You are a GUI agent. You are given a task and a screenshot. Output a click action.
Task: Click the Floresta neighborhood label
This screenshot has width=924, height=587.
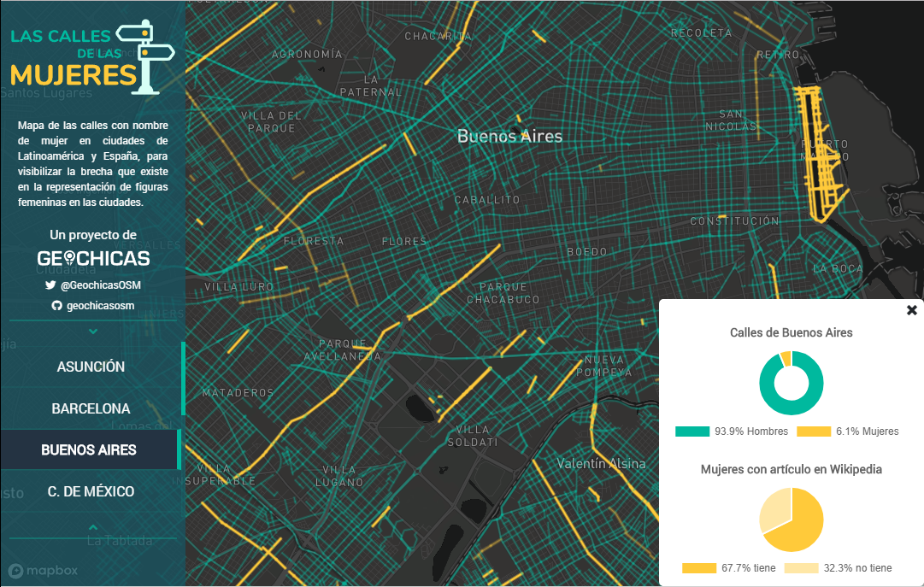(x=314, y=240)
